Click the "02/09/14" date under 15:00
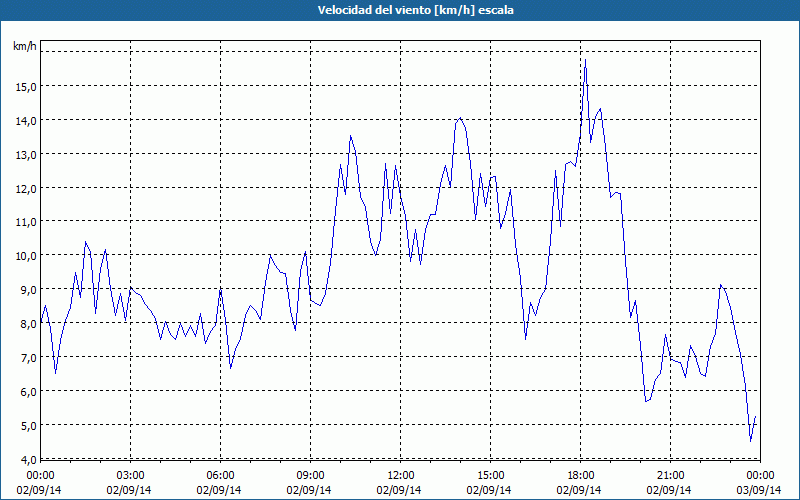800x500 pixels. click(x=489, y=490)
